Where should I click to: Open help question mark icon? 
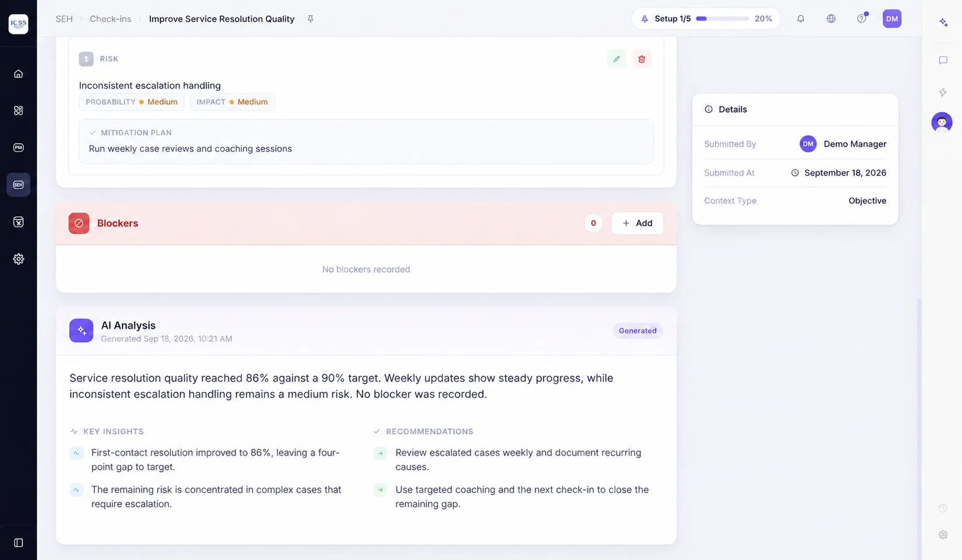pyautogui.click(x=861, y=19)
